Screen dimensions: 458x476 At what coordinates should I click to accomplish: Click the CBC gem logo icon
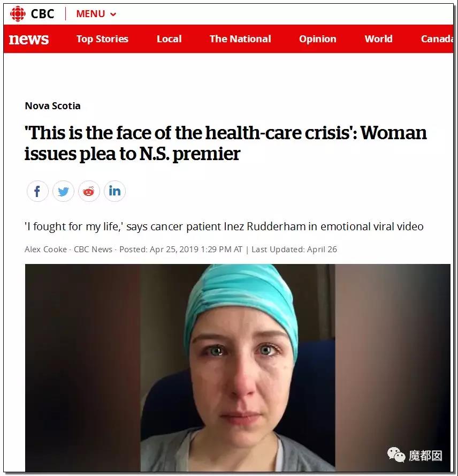tap(18, 14)
